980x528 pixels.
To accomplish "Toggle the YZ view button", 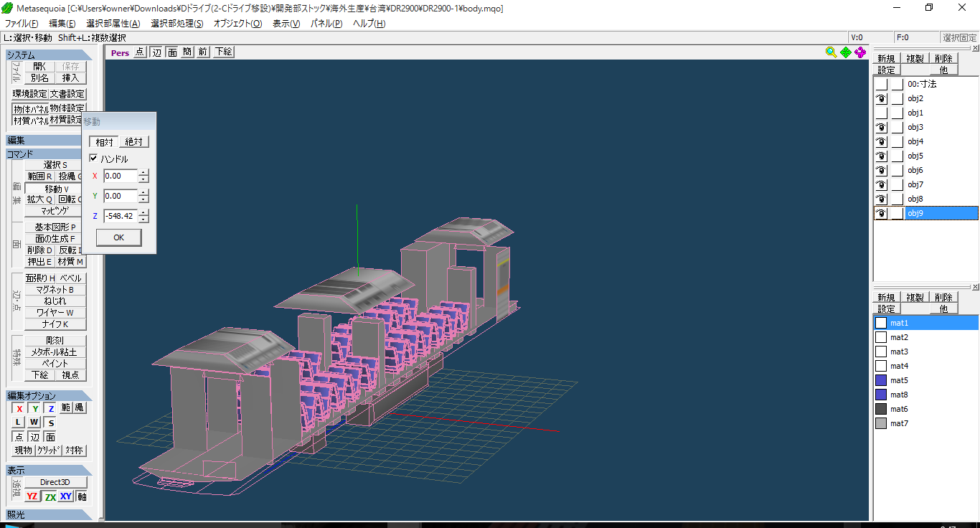I will coord(32,496).
